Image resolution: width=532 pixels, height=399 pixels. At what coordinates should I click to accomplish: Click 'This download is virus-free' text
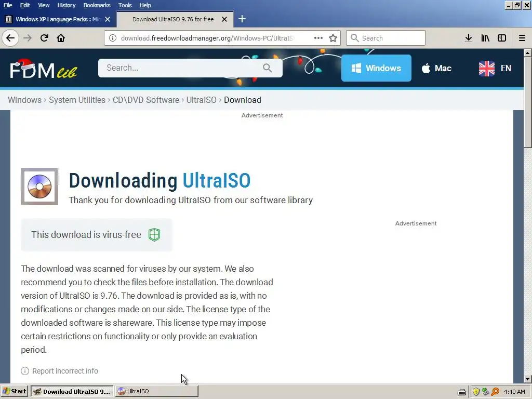(86, 234)
